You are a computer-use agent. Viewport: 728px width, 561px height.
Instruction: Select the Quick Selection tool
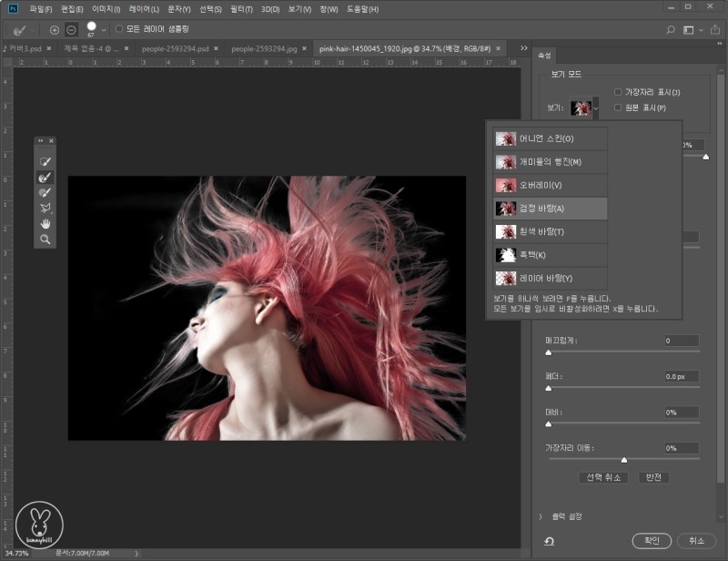(x=45, y=161)
